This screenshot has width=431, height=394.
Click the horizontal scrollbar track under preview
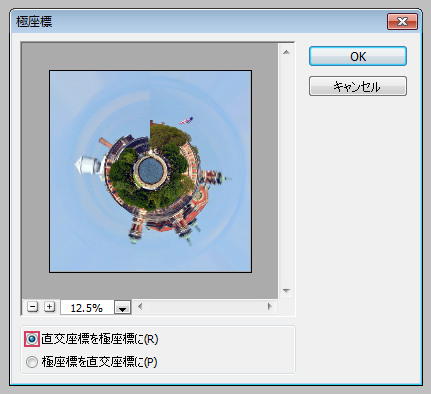coord(205,306)
